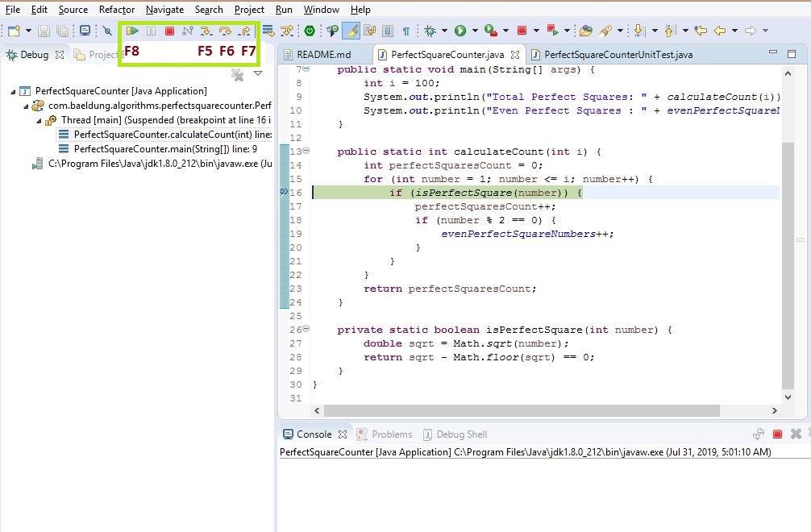Open the New wizard dropdown arrow

point(28,31)
